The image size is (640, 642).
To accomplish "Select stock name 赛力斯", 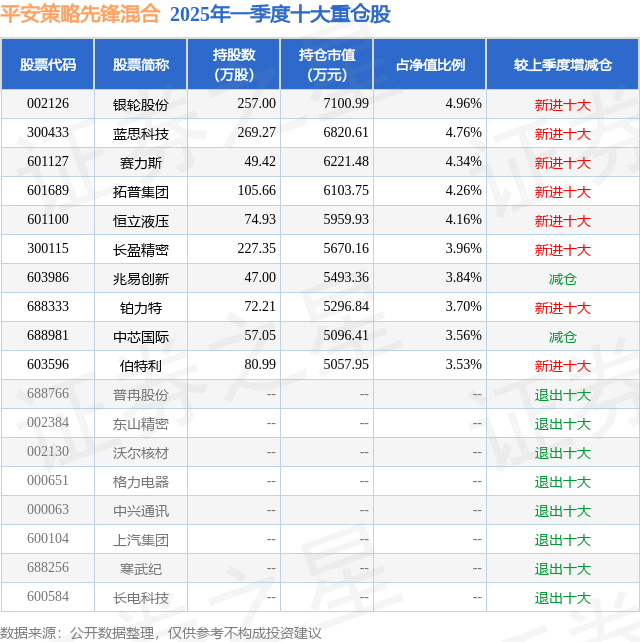I will click(141, 163).
